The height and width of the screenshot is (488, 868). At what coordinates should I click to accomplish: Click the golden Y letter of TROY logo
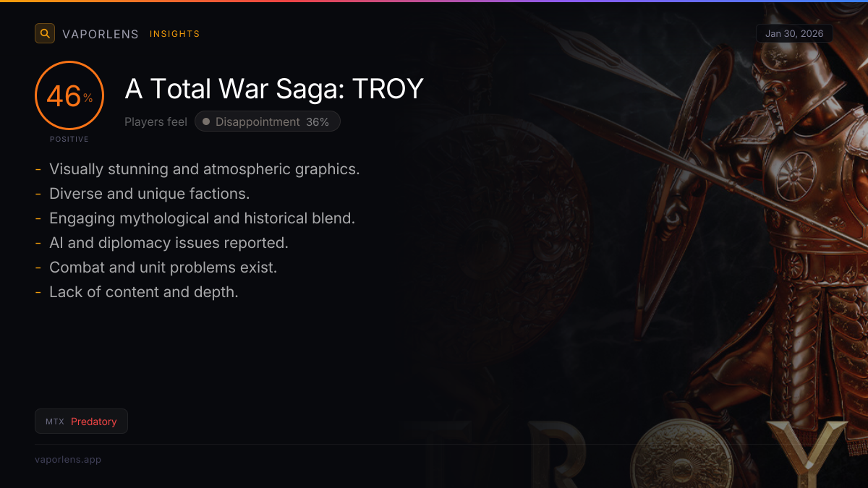click(x=807, y=452)
